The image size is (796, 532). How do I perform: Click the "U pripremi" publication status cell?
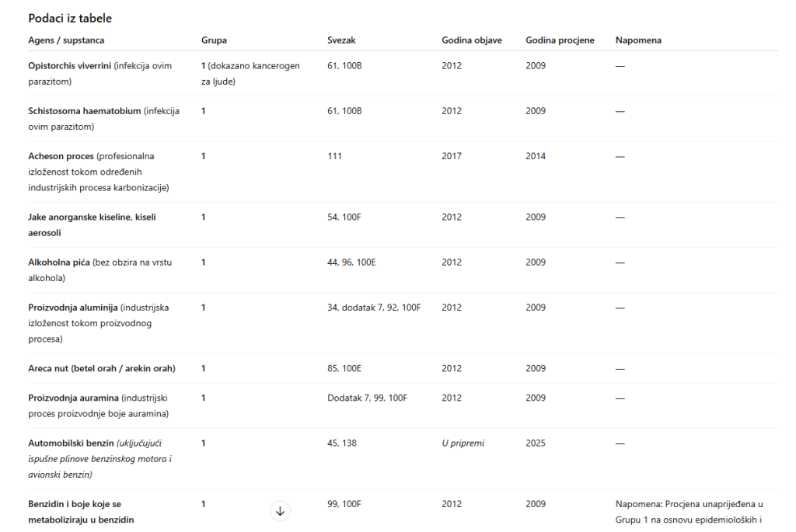click(463, 443)
